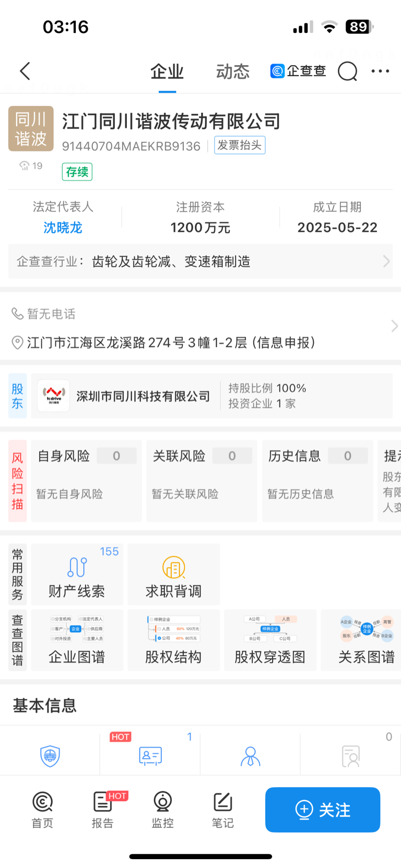Tap the person figure icon
The height and width of the screenshot is (868, 401).
[250, 756]
